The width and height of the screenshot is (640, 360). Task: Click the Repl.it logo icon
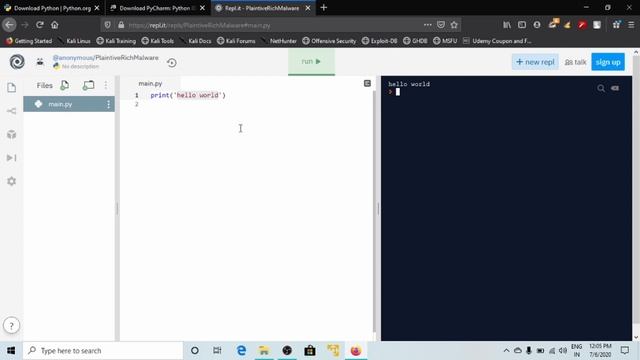[x=17, y=62]
